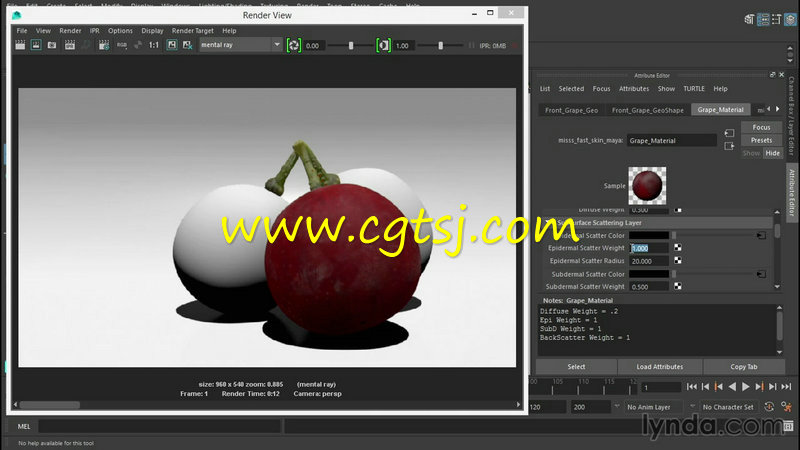Image resolution: width=800 pixels, height=450 pixels.
Task: Click the RGB channels display icon
Action: tap(121, 45)
